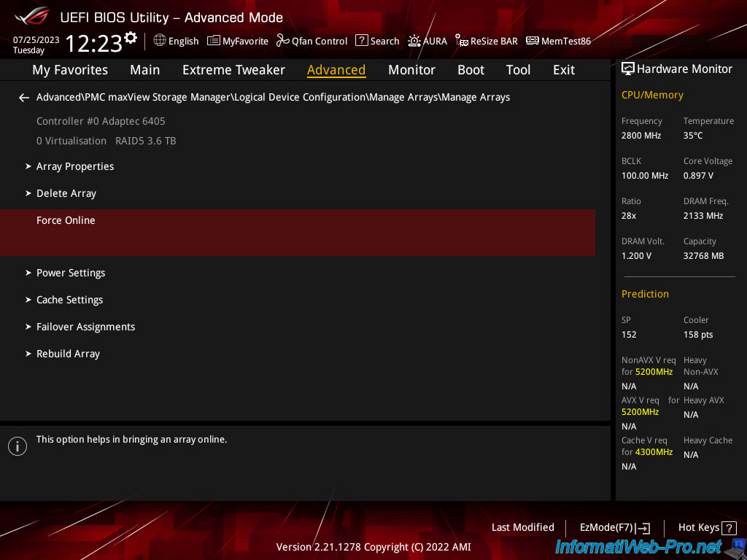Click the AURA label
747x560 pixels.
pos(435,41)
